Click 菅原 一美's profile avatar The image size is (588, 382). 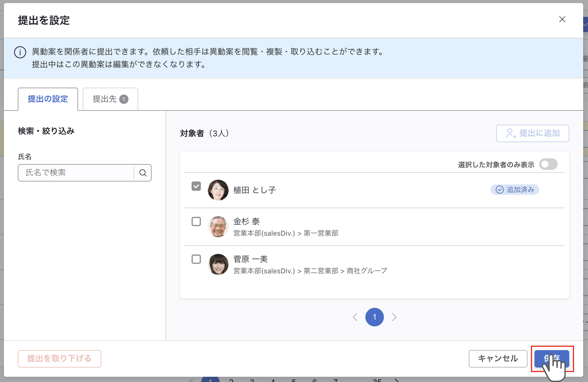[x=218, y=264]
